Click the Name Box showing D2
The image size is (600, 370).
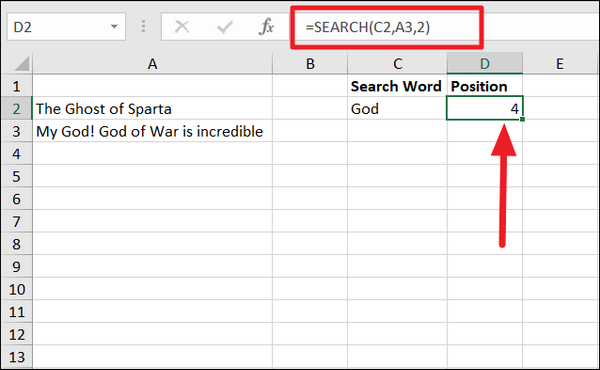coord(66,27)
